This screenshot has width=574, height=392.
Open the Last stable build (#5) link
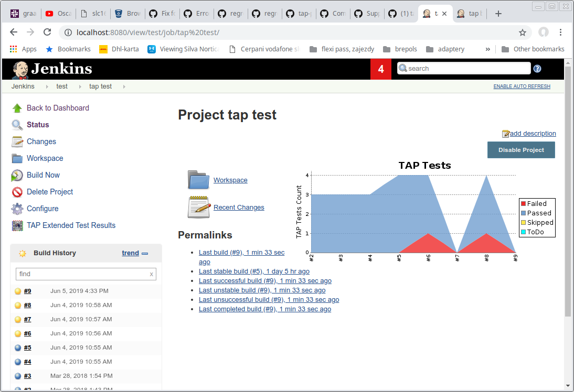pos(254,271)
